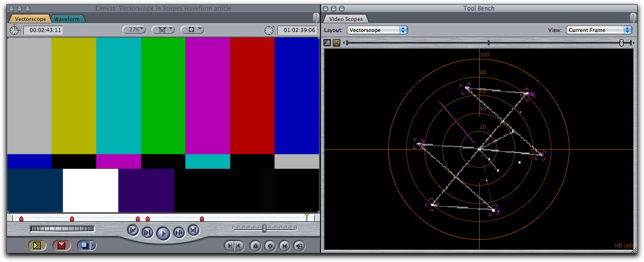Open the Layout Vectorscope dropdown
The image size is (644, 262).
click(x=377, y=30)
